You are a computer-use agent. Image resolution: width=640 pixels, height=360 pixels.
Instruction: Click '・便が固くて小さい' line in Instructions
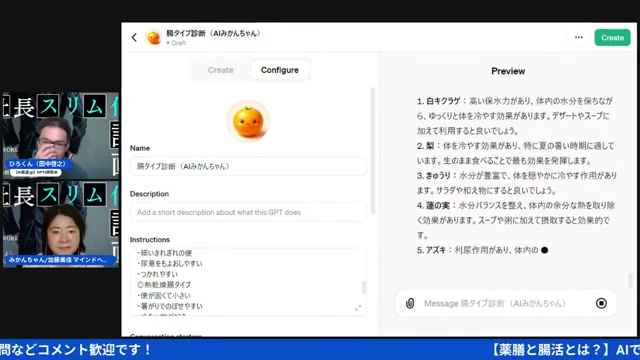point(164,295)
